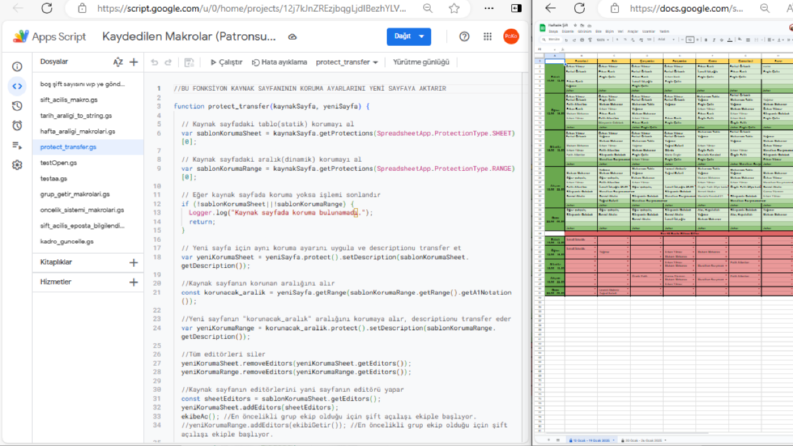Click the project title Kaydedilen Makrolar
The height and width of the screenshot is (446, 793).
pos(189,36)
